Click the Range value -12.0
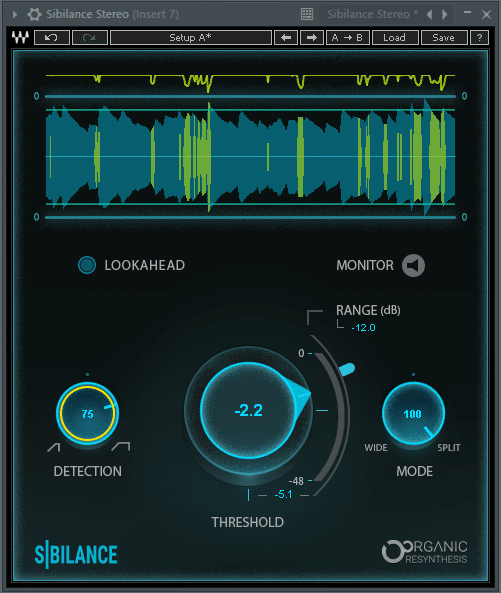Screen dimensions: 501x593 [363, 328]
